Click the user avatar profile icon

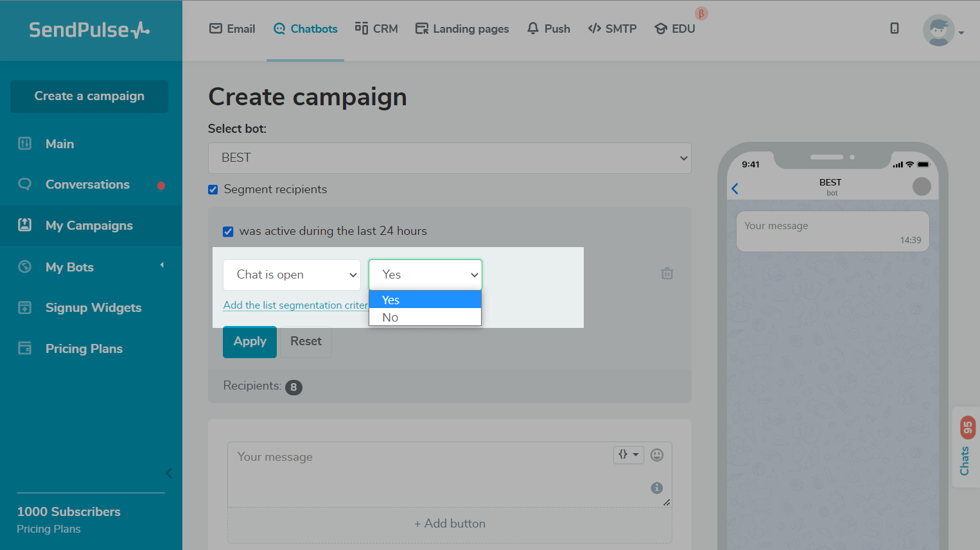pos(938,30)
